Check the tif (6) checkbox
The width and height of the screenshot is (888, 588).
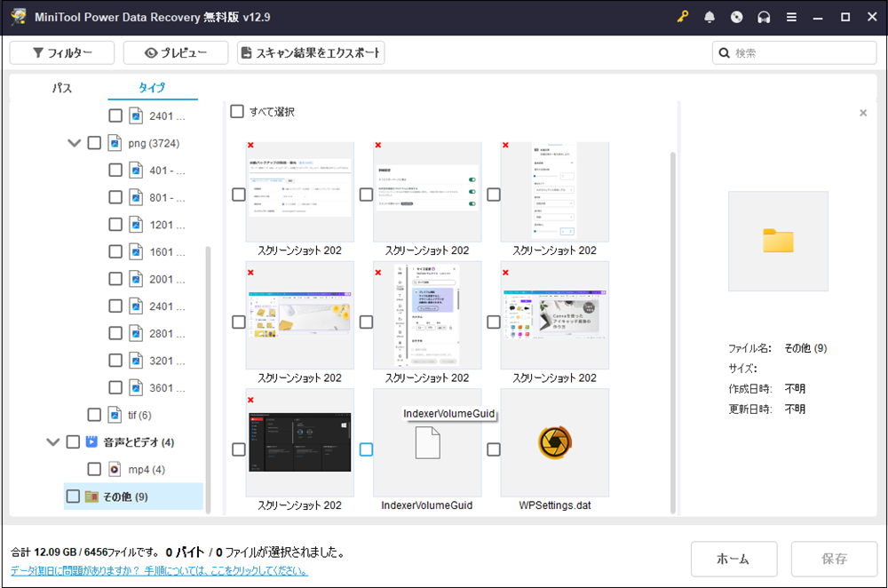point(94,415)
